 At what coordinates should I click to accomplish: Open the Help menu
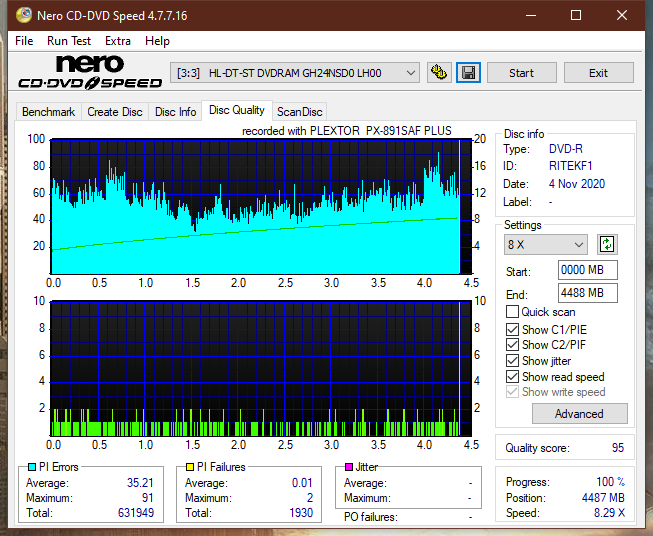[x=157, y=41]
